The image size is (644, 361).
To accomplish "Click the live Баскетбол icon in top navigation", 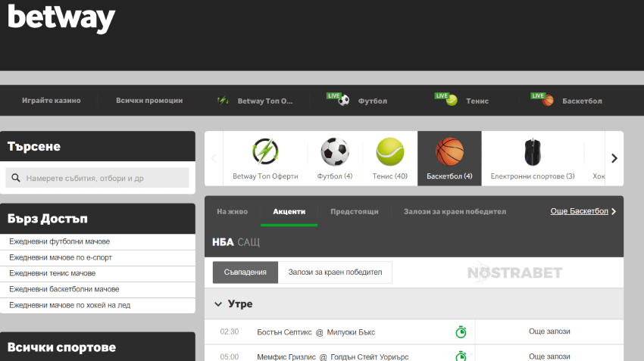I will (542, 99).
